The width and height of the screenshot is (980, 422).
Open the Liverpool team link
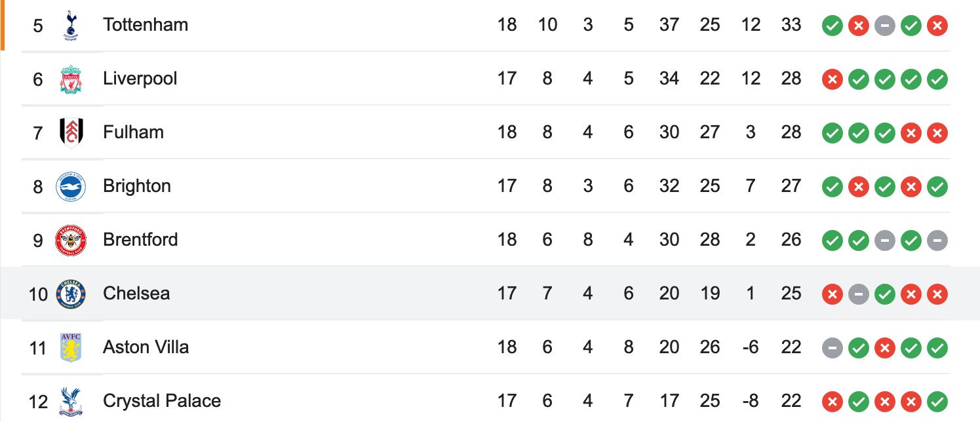click(x=140, y=79)
